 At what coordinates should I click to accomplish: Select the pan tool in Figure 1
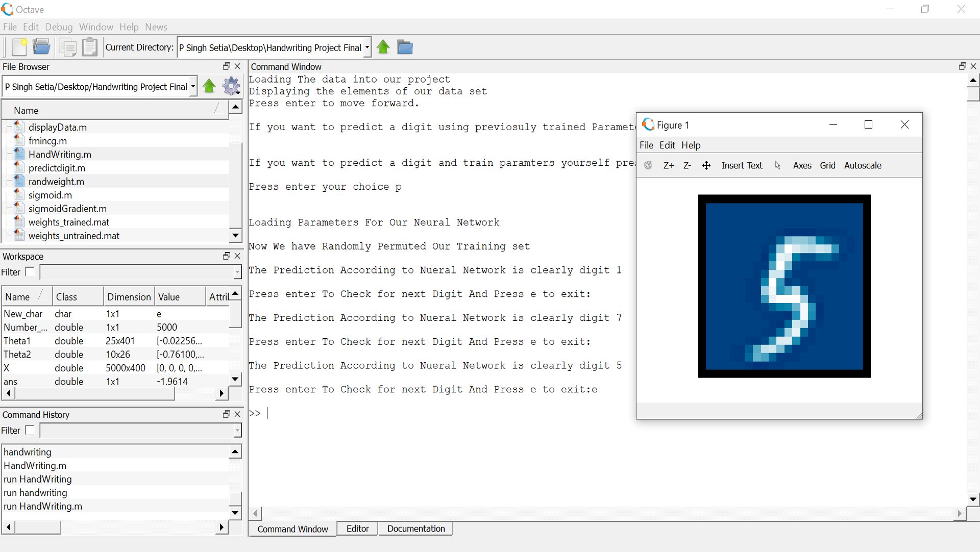pyautogui.click(x=706, y=165)
